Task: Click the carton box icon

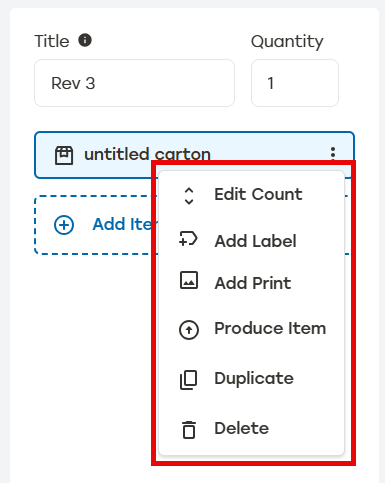Action: click(x=64, y=155)
